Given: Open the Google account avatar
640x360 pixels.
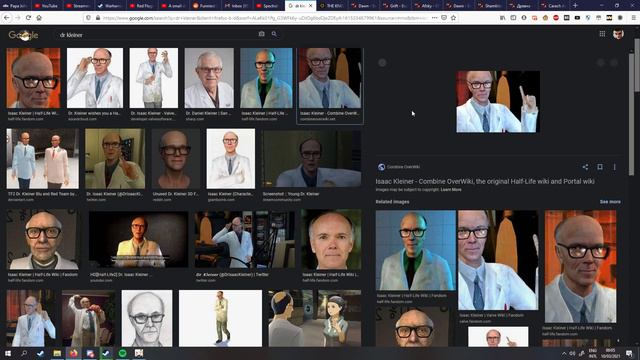Looking at the screenshot, I should [x=618, y=34].
